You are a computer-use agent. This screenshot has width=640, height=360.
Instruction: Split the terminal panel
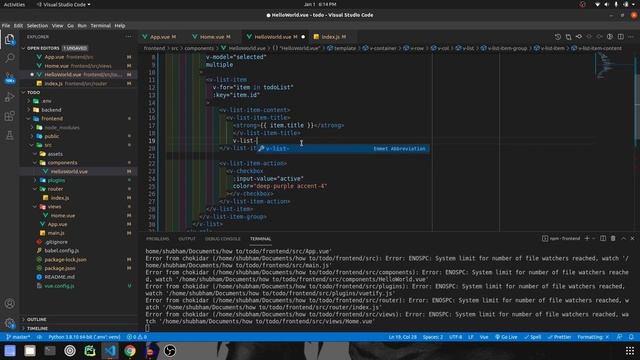(603, 238)
